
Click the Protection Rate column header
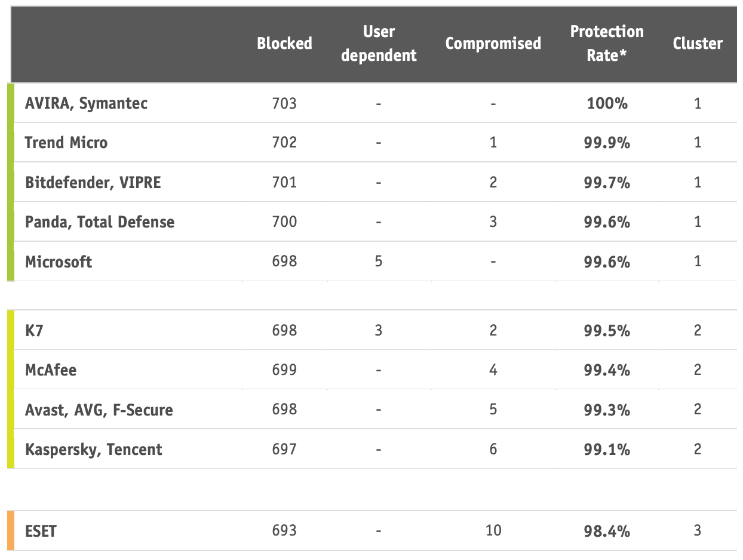point(607,44)
